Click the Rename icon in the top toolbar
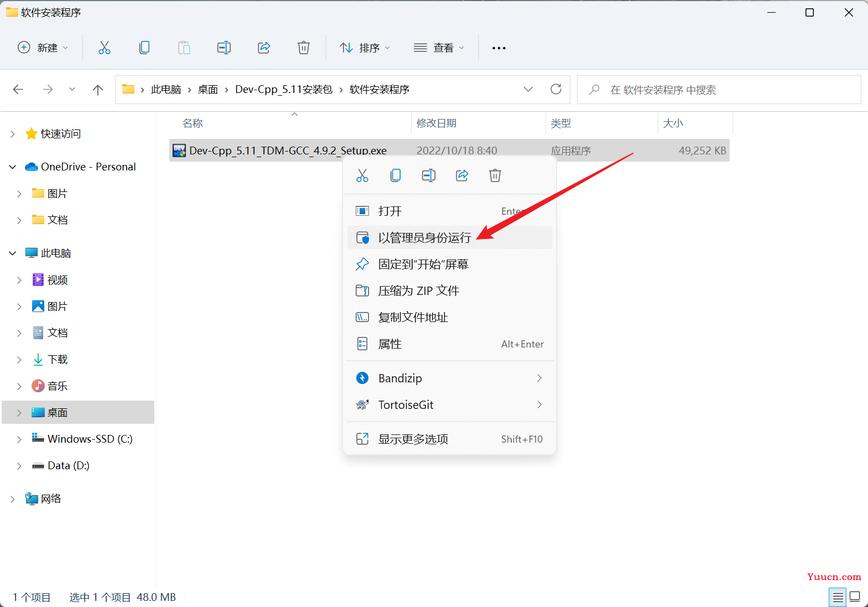Viewport: 868px width, 607px height. pyautogui.click(x=224, y=48)
